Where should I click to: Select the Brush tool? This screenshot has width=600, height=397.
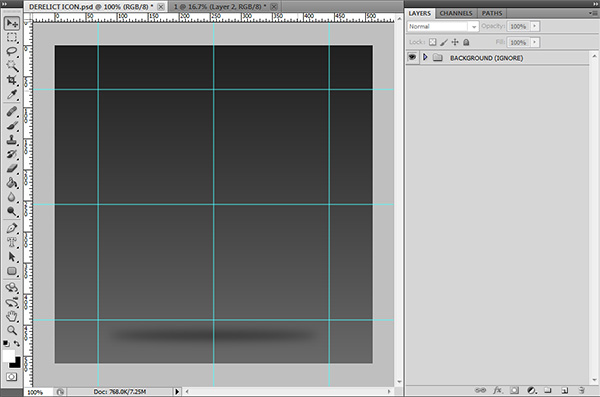[12, 126]
